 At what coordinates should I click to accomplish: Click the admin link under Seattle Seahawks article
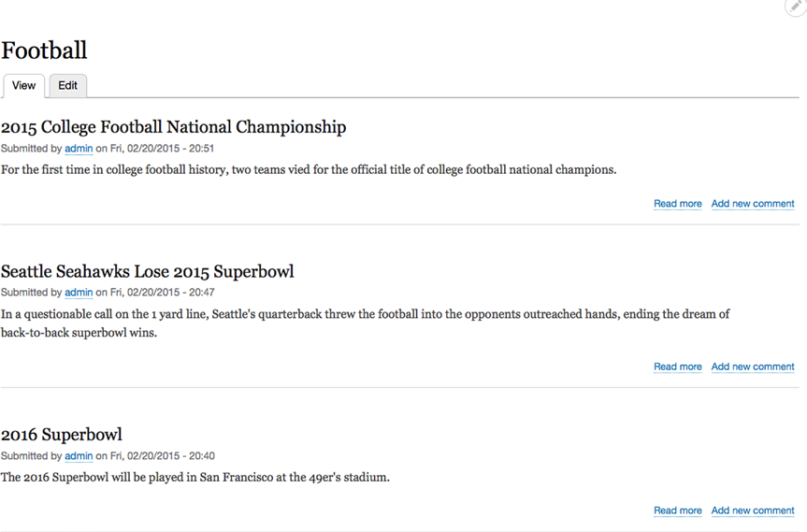point(79,293)
